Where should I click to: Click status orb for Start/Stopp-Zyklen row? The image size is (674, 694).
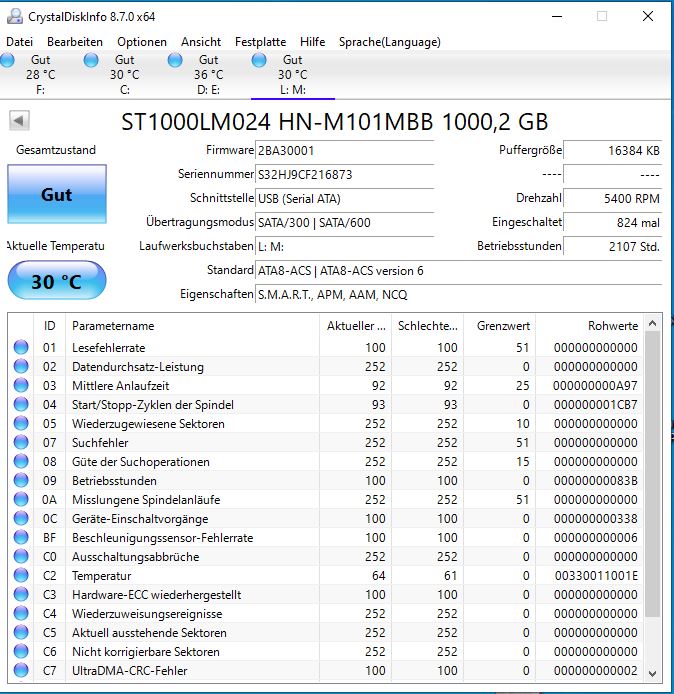click(21, 405)
